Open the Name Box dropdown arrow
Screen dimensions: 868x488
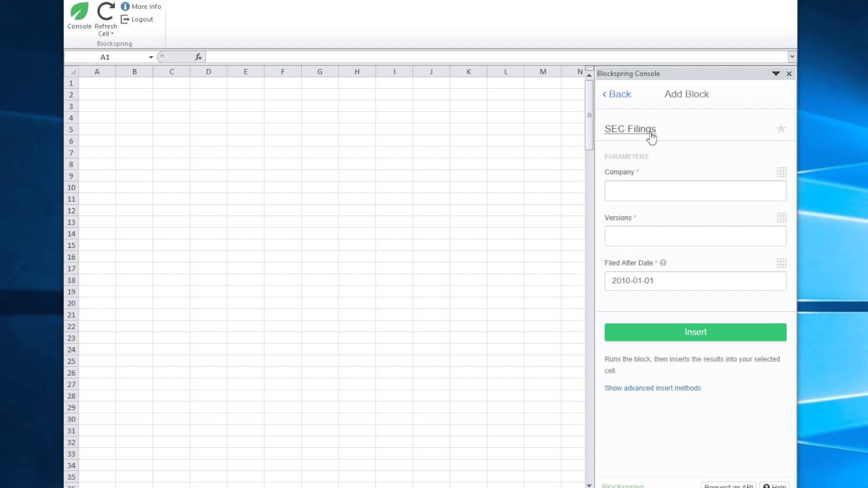coord(151,58)
